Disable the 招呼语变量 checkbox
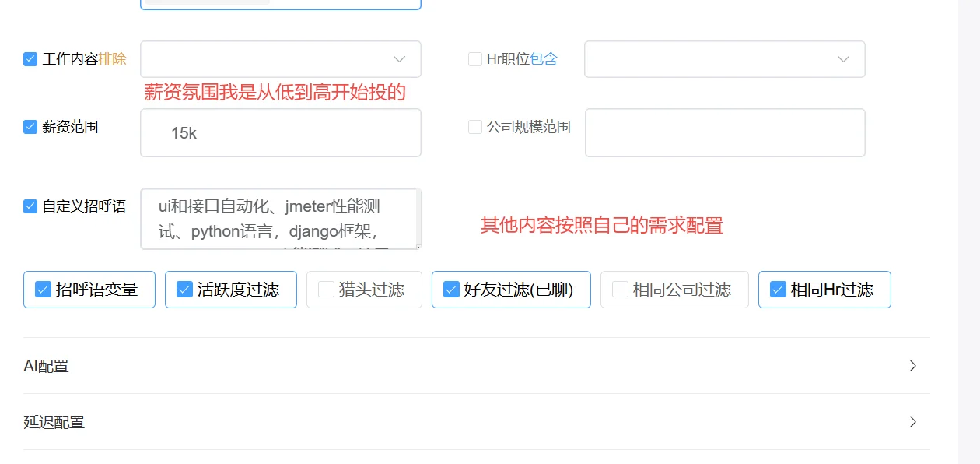Image resolution: width=980 pixels, height=464 pixels. (x=43, y=289)
